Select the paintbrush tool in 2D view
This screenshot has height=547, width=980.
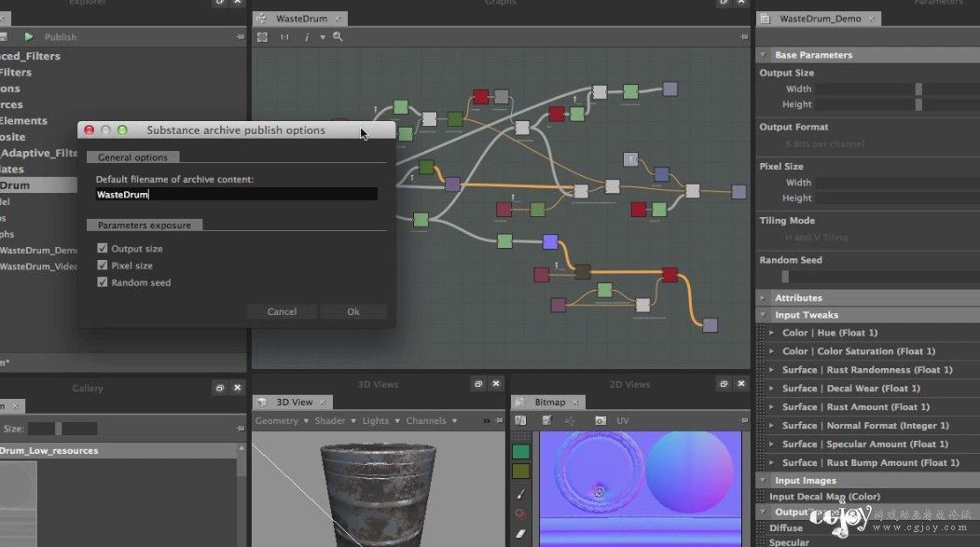tap(520, 495)
